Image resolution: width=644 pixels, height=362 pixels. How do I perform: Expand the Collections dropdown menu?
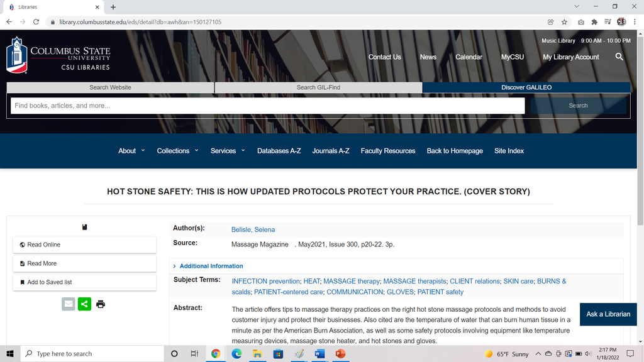point(177,151)
